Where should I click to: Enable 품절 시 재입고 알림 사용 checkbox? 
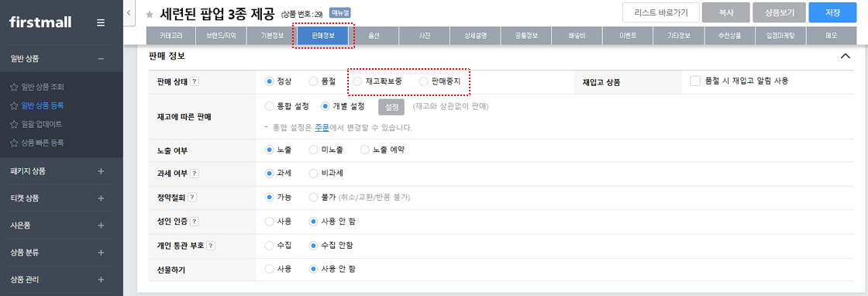(695, 81)
